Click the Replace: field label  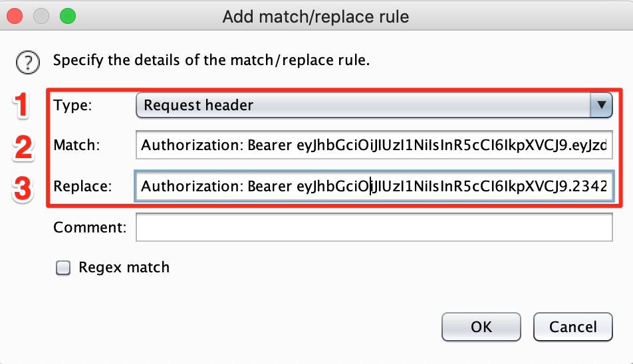tap(82, 186)
